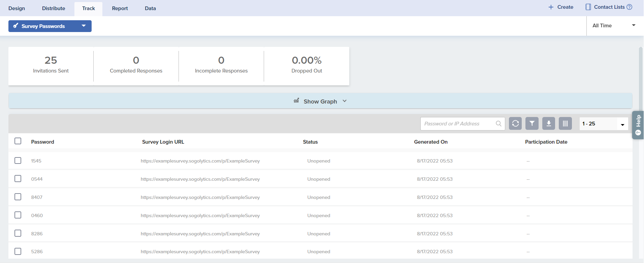Click the Password or IP Address search field
The width and height of the screenshot is (644, 263).
(458, 124)
